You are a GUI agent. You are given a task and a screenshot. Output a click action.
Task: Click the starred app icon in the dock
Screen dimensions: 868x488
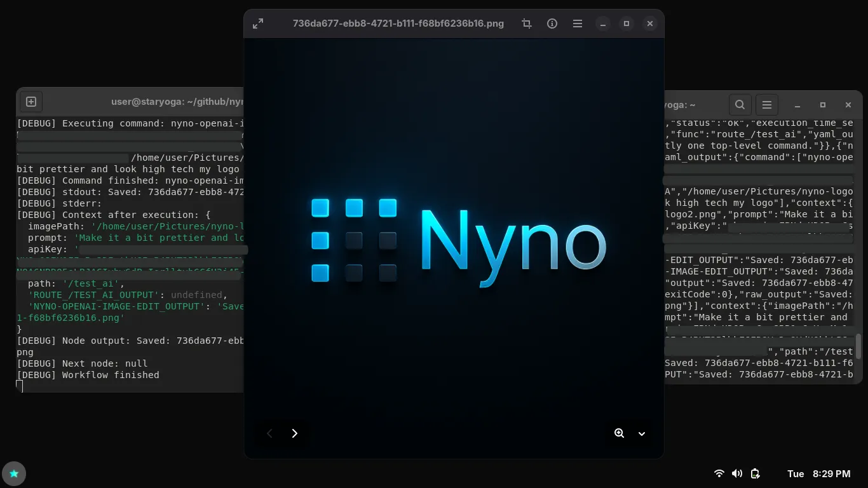coord(14,473)
